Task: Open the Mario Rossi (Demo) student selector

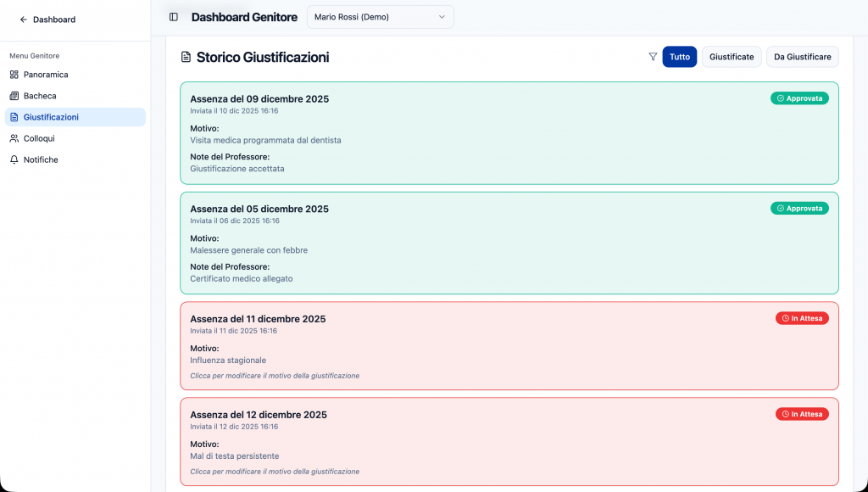Action: point(380,16)
